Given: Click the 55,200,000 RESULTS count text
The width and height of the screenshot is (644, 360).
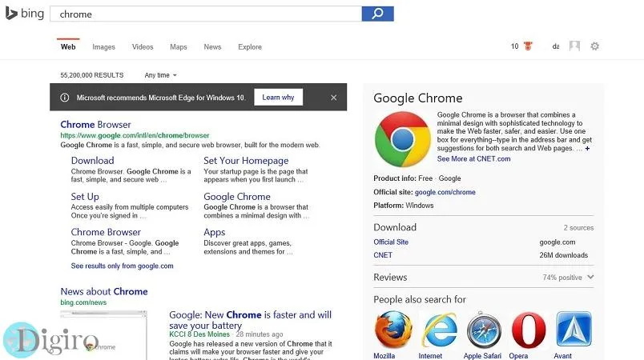Looking at the screenshot, I should click(x=92, y=75).
